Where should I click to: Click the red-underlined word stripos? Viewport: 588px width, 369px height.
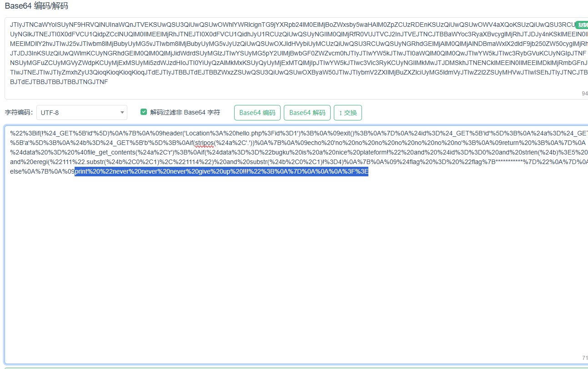pyautogui.click(x=204, y=143)
